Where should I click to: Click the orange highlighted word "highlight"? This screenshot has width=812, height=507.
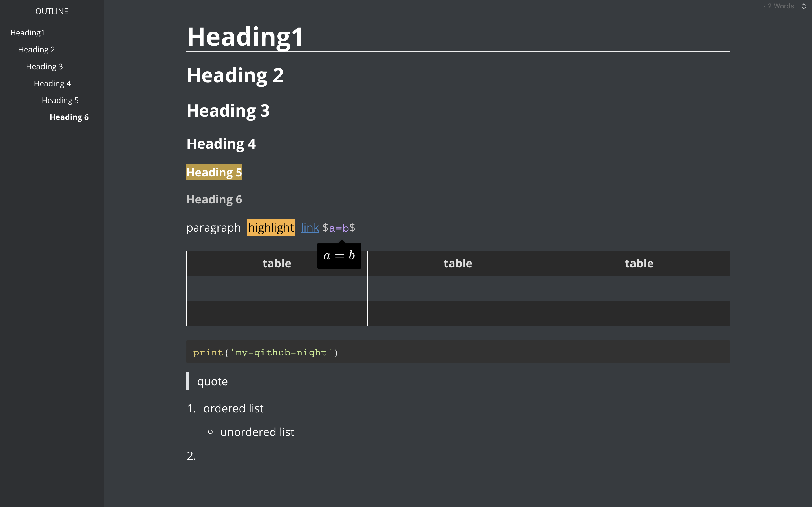tap(271, 228)
